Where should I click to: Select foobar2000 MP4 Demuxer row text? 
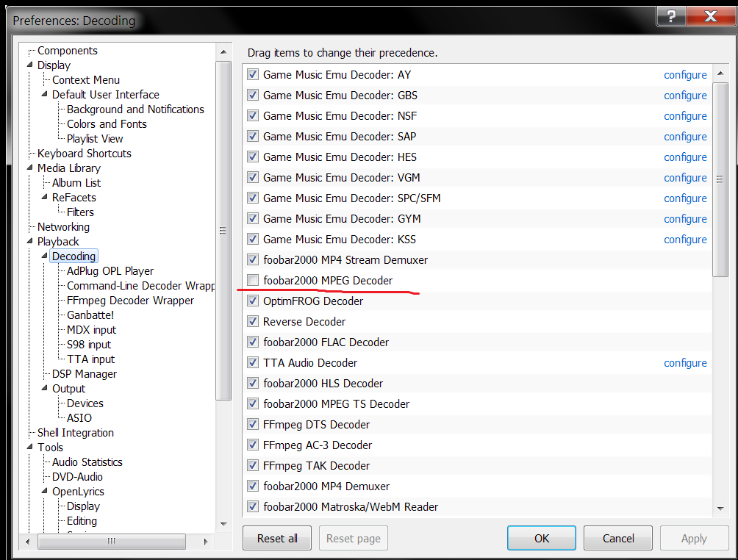pyautogui.click(x=326, y=486)
